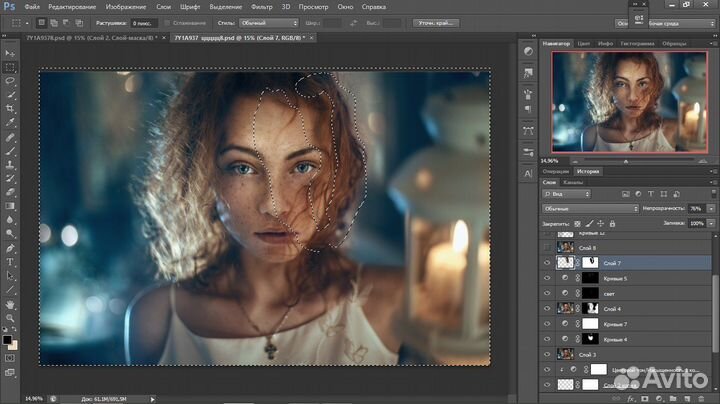Open the Фильтр menu
Screen dimensions: 720x404
click(x=263, y=6)
